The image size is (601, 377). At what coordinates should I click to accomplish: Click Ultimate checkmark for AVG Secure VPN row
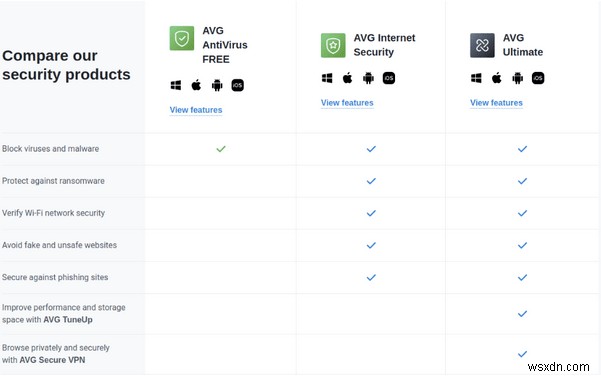pos(522,354)
